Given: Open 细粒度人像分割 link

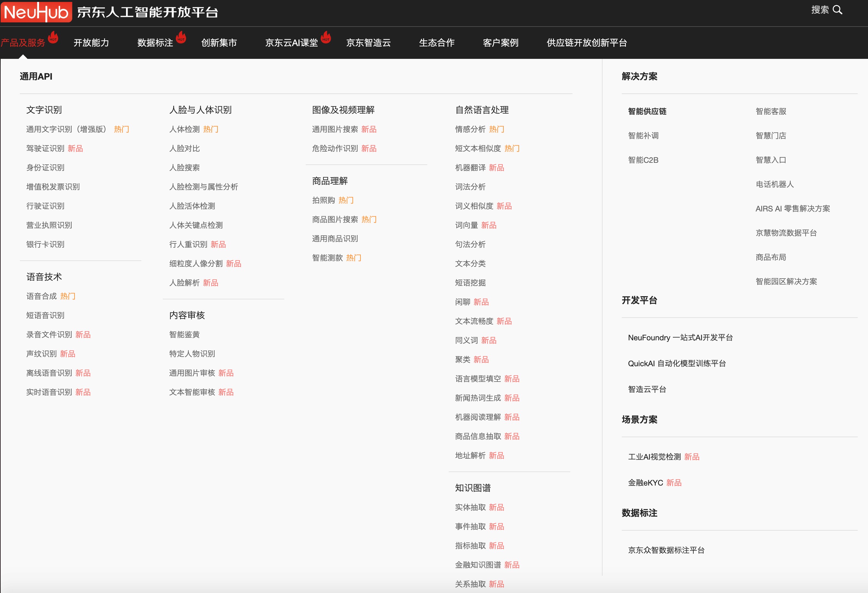Looking at the screenshot, I should pyautogui.click(x=196, y=264).
